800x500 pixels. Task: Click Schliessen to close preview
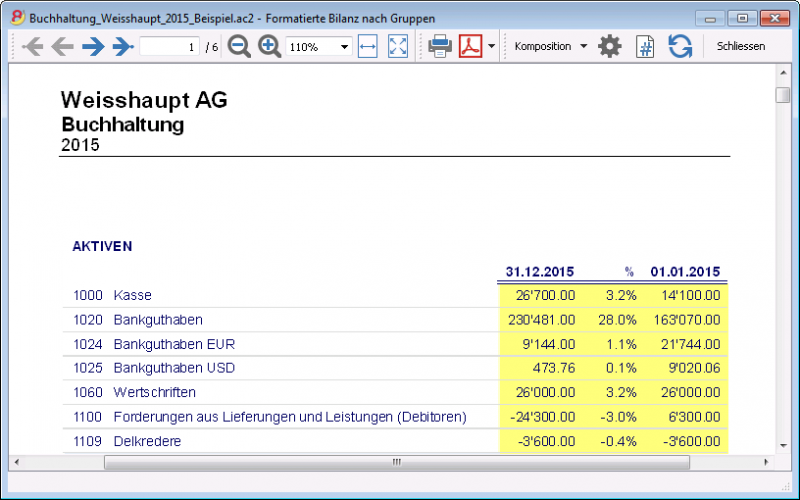click(740, 46)
